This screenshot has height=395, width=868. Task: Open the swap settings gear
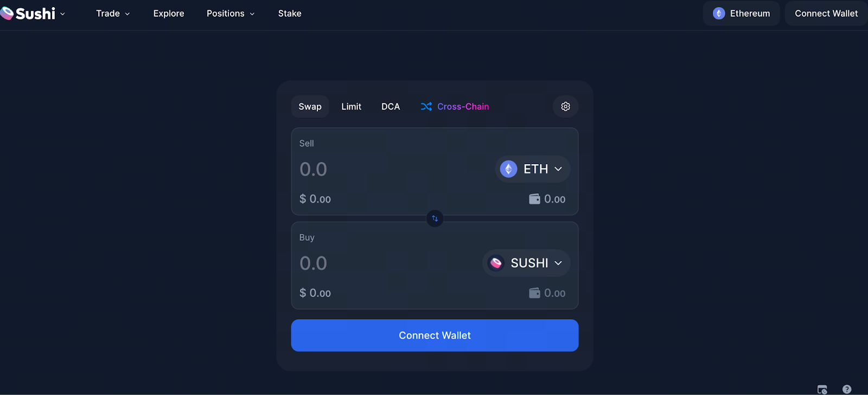tap(565, 107)
